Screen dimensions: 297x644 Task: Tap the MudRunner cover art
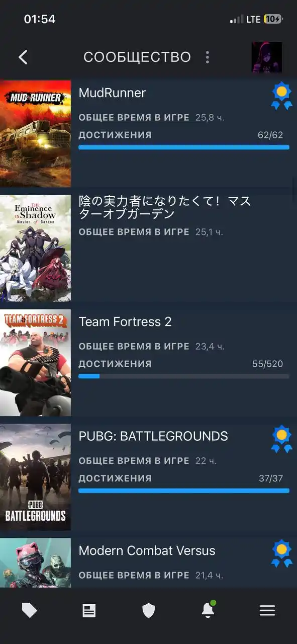point(35,133)
